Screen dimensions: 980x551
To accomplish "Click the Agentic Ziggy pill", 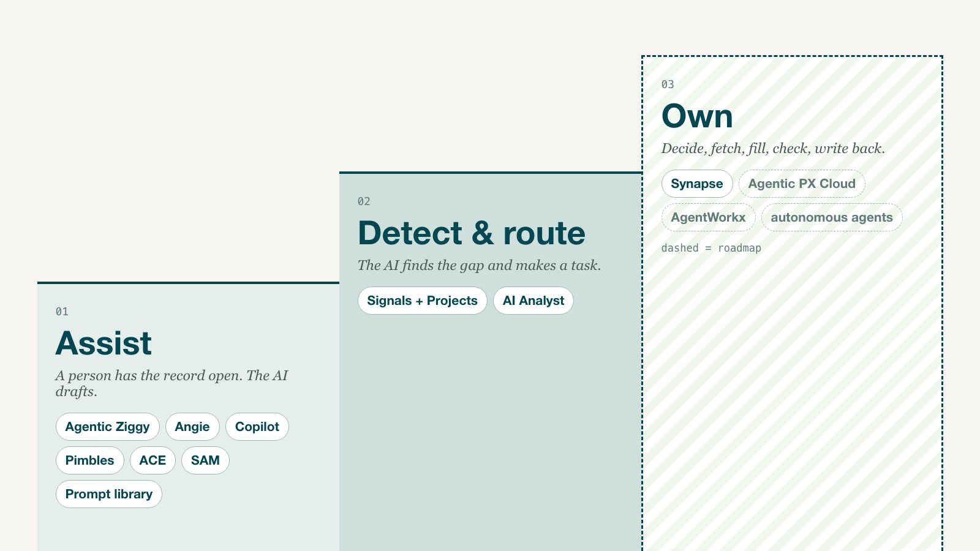I will click(108, 427).
